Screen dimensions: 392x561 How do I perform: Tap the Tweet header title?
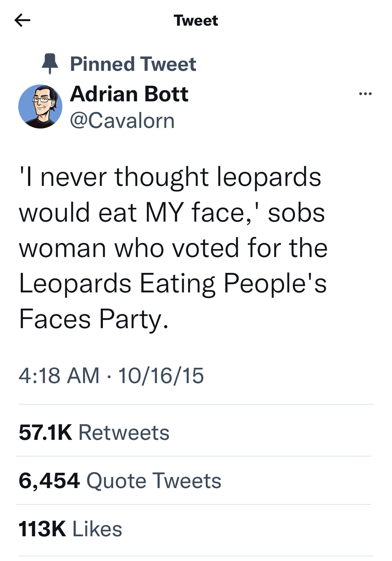tap(196, 21)
